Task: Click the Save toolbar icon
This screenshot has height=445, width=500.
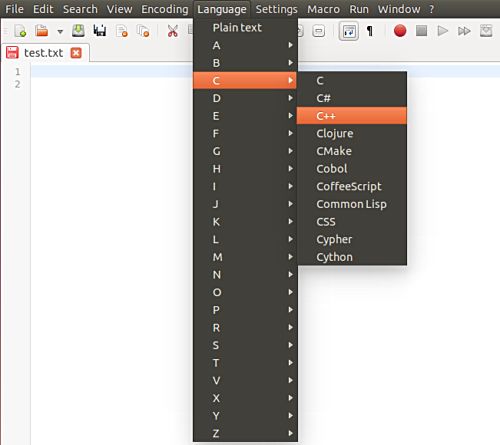Action: pos(78,31)
